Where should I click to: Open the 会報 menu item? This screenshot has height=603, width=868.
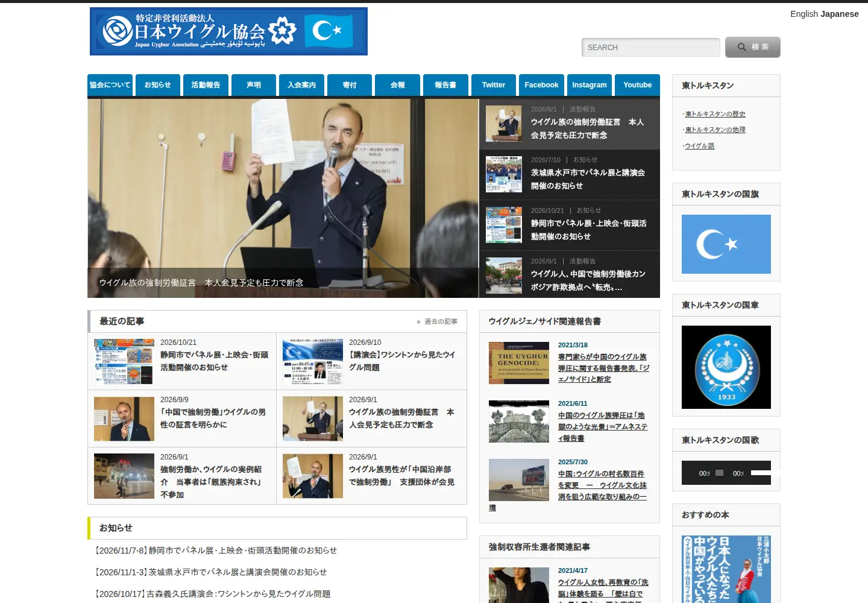(x=398, y=85)
